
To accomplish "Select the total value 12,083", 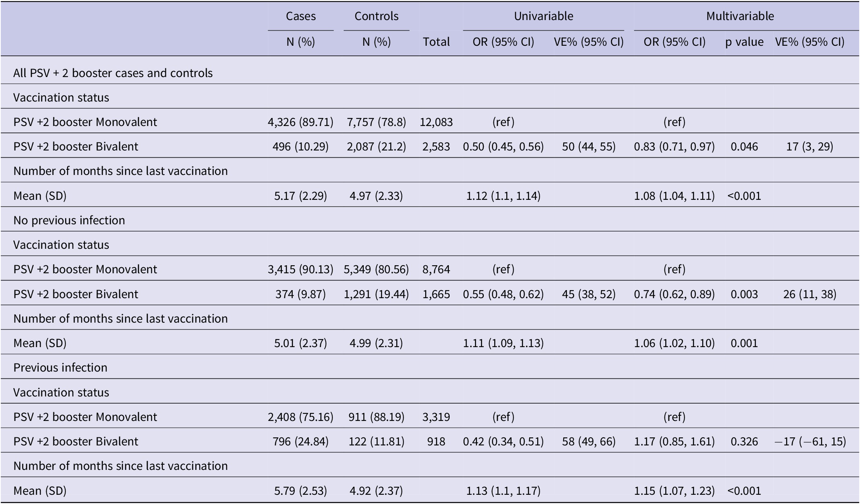I will tap(436, 122).
